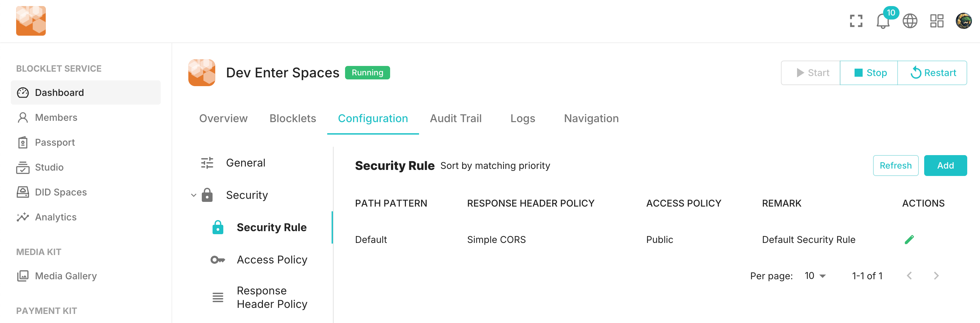Click the fullscreen toggle icon
The width and height of the screenshot is (980, 323).
pos(856,21)
